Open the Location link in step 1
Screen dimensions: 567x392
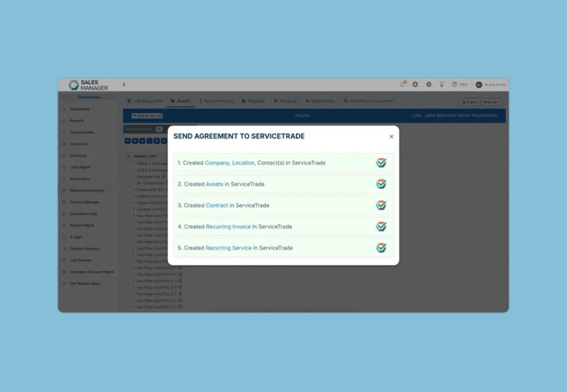coord(243,163)
